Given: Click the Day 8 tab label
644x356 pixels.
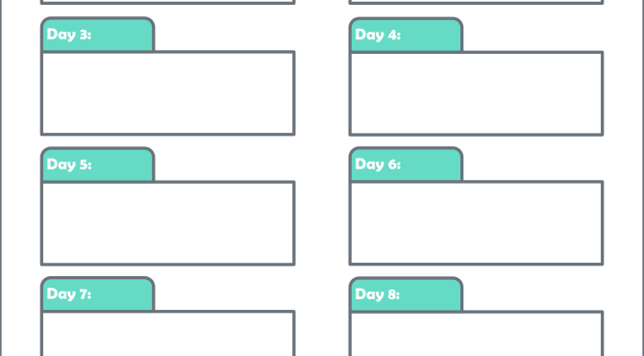Looking at the screenshot, I should coord(407,294).
